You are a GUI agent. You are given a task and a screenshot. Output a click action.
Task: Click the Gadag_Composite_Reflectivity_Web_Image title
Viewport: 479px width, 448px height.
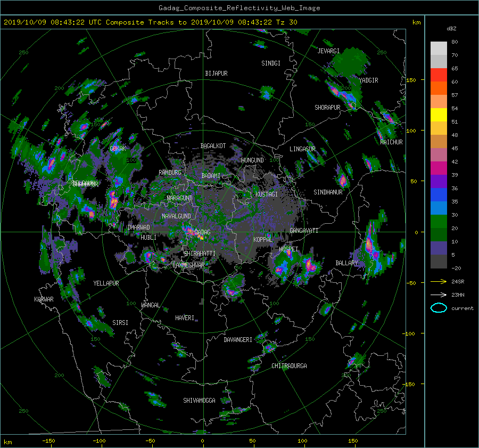point(239,8)
